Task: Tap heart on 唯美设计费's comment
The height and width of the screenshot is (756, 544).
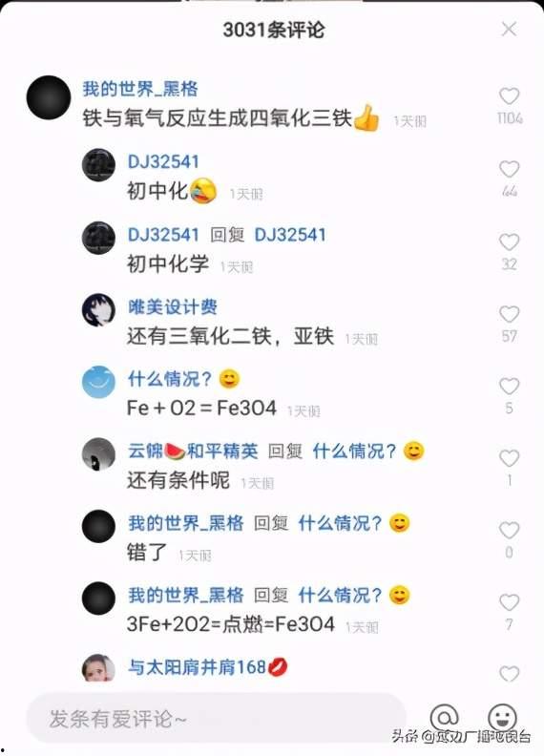Action: pyautogui.click(x=509, y=314)
